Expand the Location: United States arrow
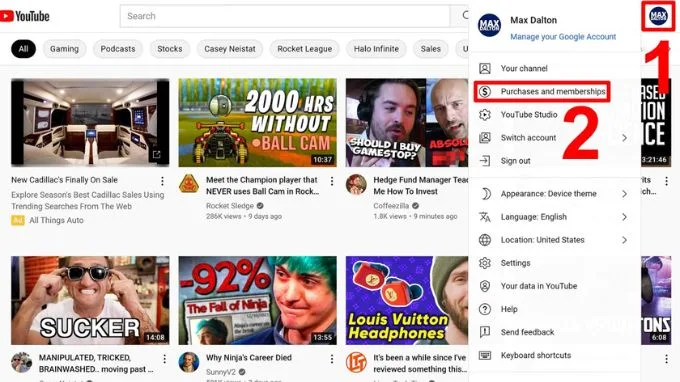Image resolution: width=680 pixels, height=382 pixels. click(x=624, y=240)
